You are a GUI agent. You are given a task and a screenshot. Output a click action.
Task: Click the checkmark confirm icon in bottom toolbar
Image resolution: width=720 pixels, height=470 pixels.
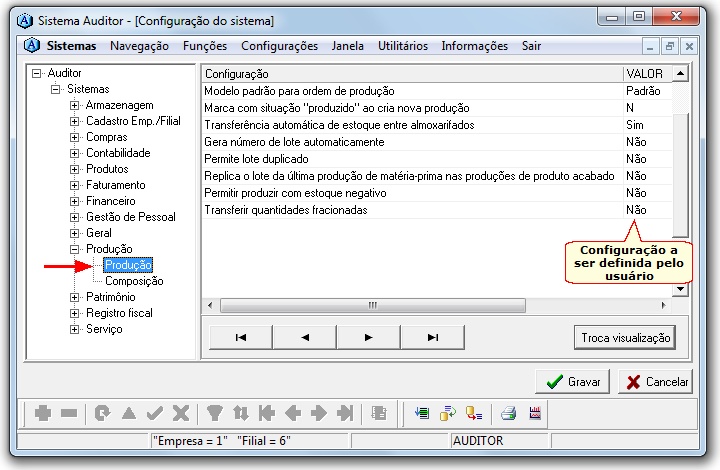point(154,413)
